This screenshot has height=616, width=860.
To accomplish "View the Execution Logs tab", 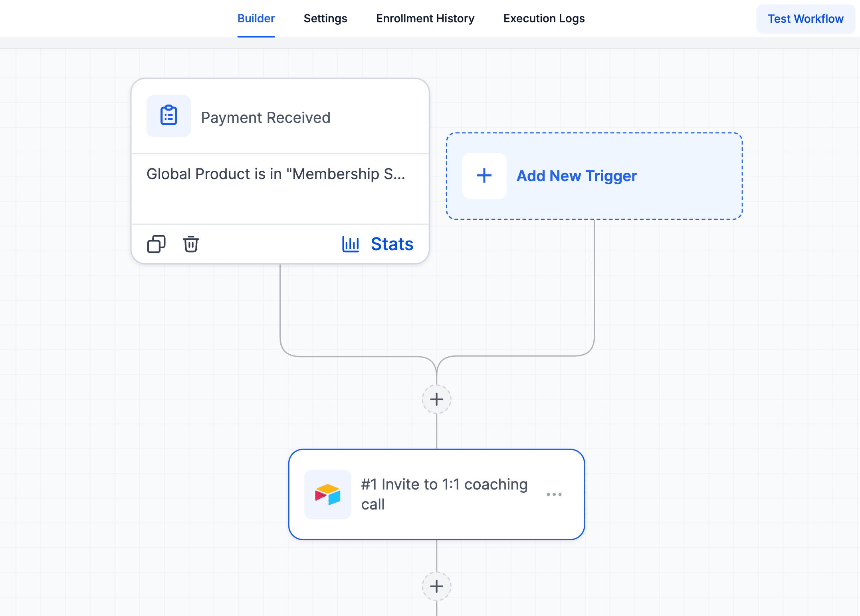I will coord(543,18).
